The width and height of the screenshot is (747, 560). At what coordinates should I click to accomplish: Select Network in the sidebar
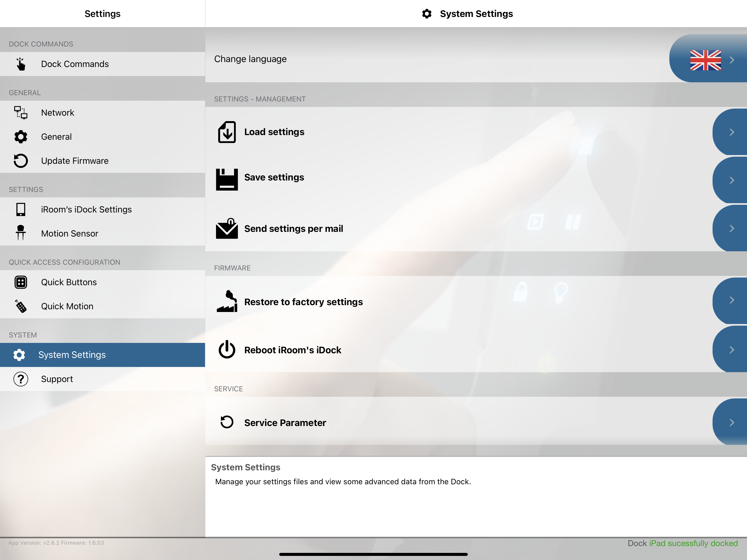click(103, 112)
